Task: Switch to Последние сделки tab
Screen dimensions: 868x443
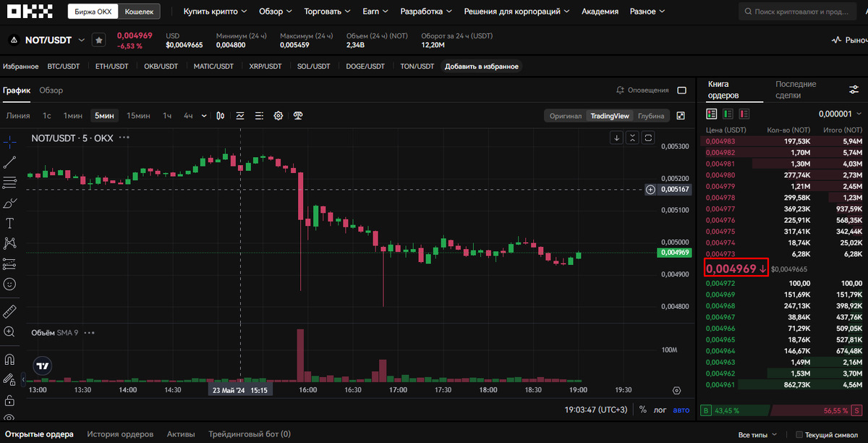Action: 796,90
